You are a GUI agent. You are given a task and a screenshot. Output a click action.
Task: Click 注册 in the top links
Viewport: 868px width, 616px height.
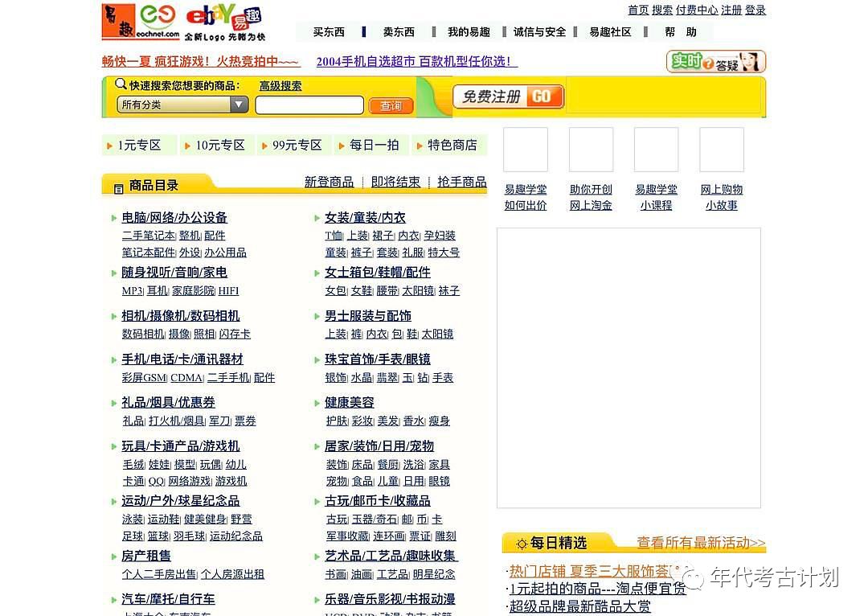[731, 10]
